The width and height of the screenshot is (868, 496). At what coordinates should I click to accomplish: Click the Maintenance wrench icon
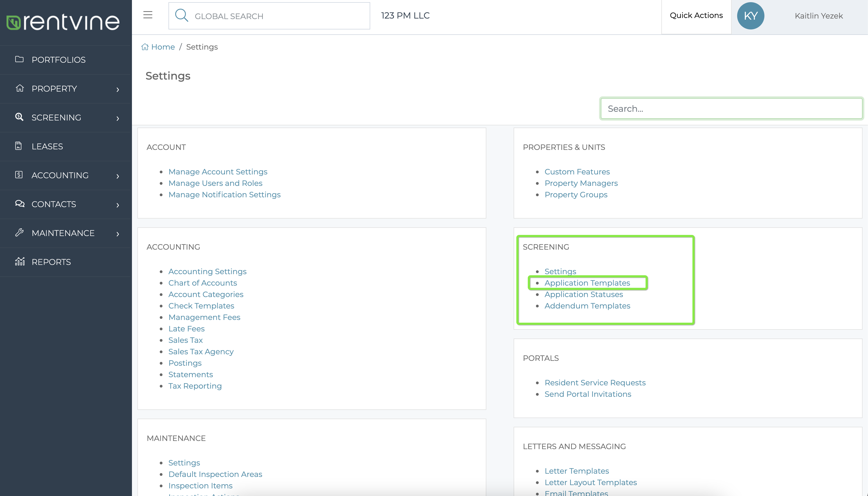click(x=19, y=233)
